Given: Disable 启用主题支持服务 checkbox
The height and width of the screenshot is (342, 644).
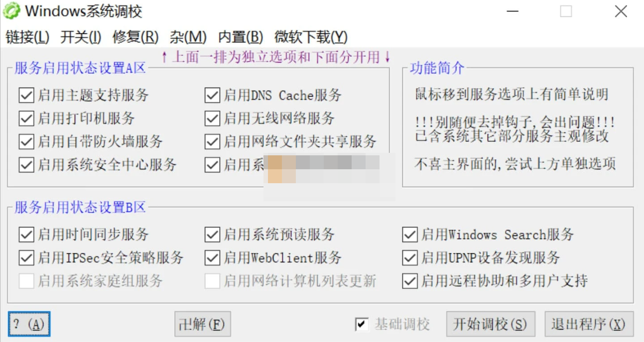Looking at the screenshot, I should tap(26, 95).
